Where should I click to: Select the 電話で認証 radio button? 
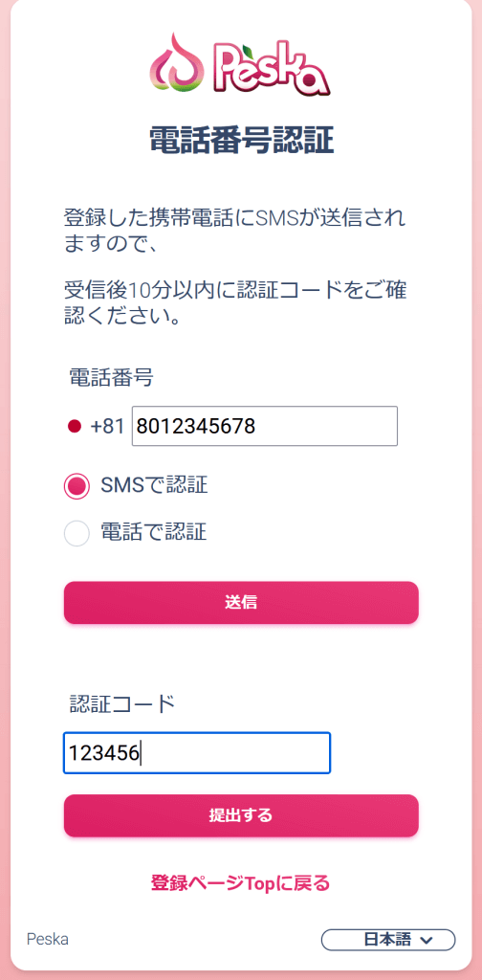[x=77, y=533]
